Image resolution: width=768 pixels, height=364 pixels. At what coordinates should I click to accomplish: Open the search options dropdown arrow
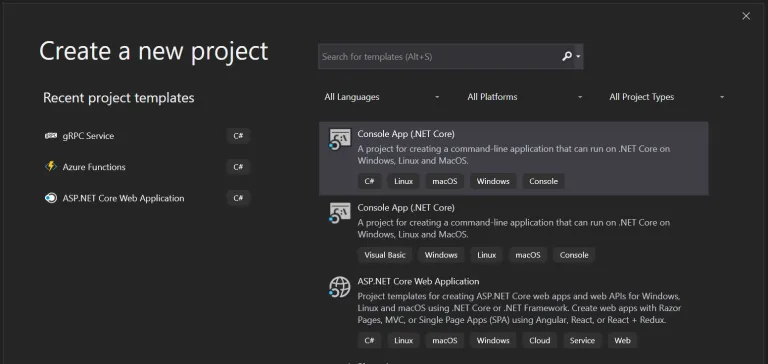click(x=578, y=56)
